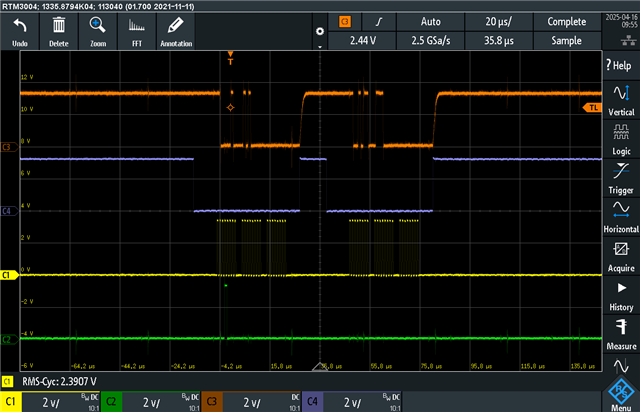Toggle channel C3 orange button
The height and width of the screenshot is (412, 640).
pos(212,402)
